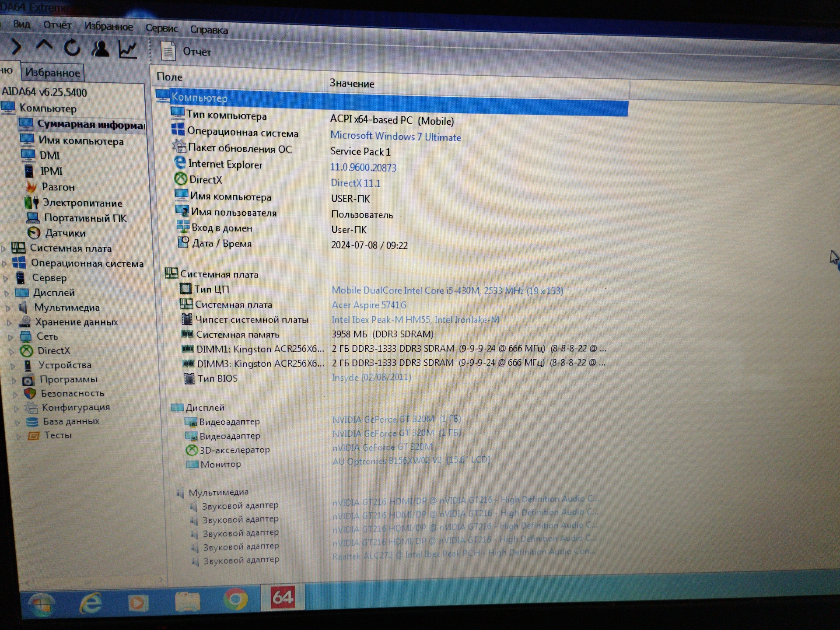Expand the DirectX tree node
This screenshot has height=630, width=840.
(x=12, y=351)
